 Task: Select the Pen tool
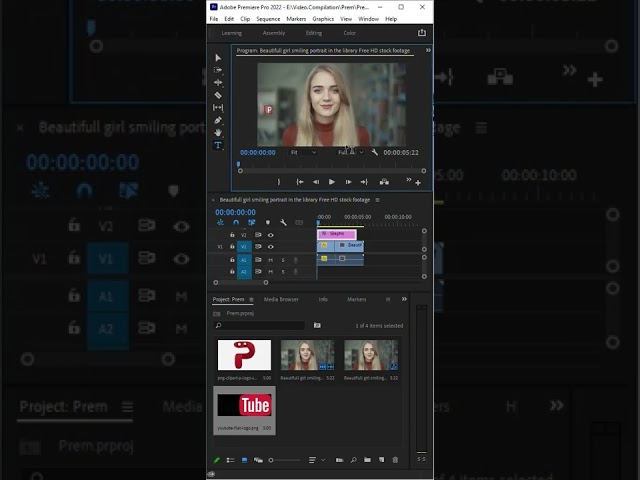(x=218, y=120)
